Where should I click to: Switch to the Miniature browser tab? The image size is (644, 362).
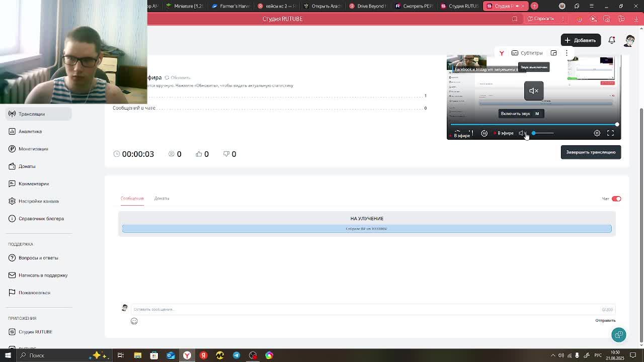pos(185,6)
